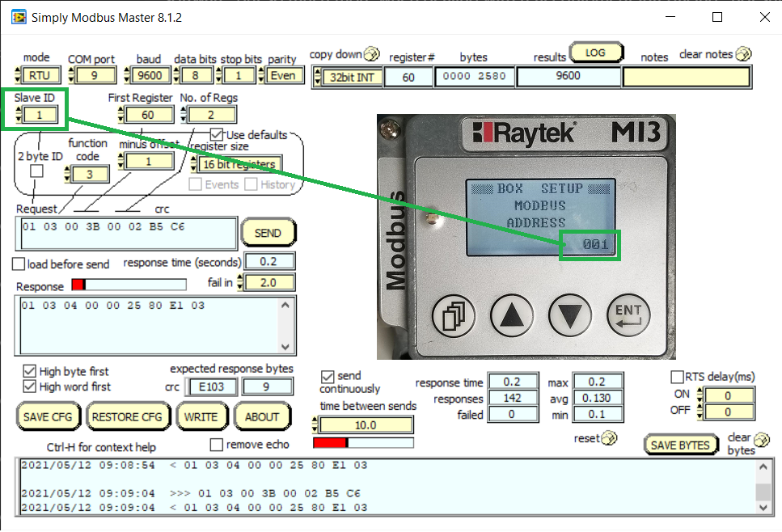
Task: Click the First Register field
Action: pyautogui.click(x=149, y=115)
